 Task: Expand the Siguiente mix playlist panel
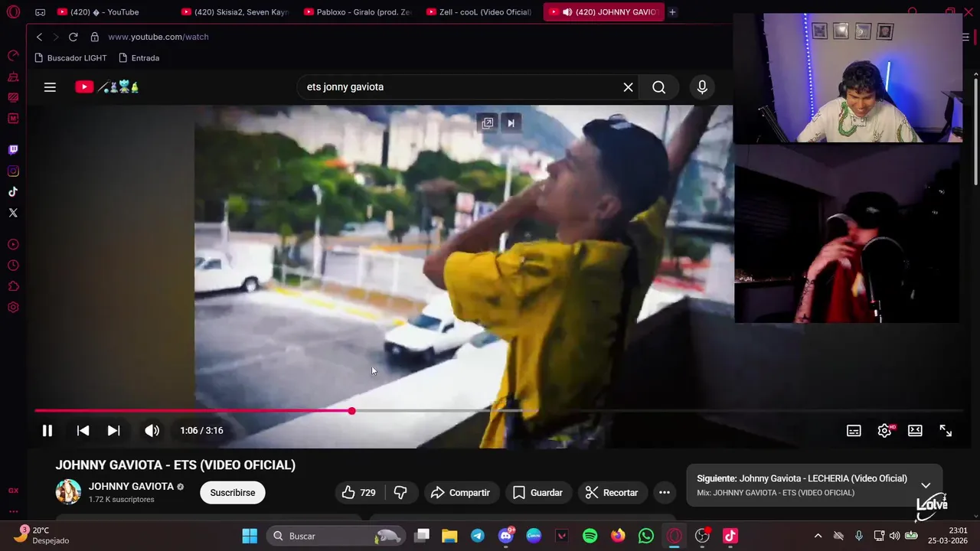pyautogui.click(x=926, y=485)
